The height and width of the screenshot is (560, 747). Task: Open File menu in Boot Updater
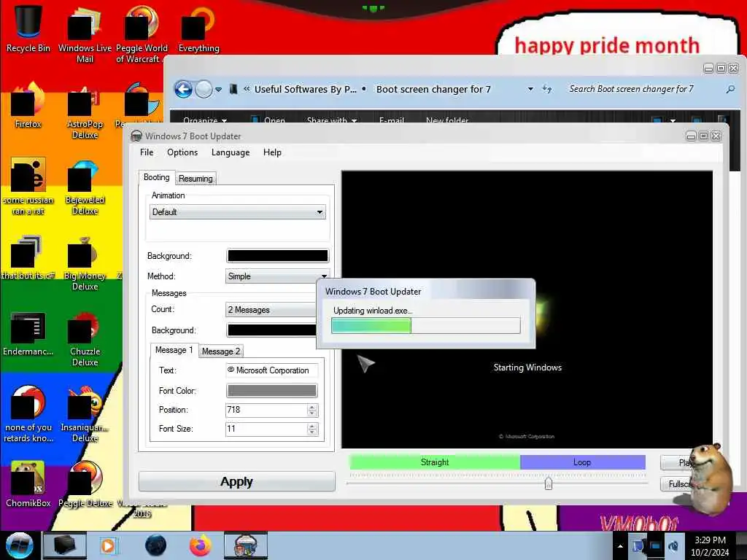point(147,152)
